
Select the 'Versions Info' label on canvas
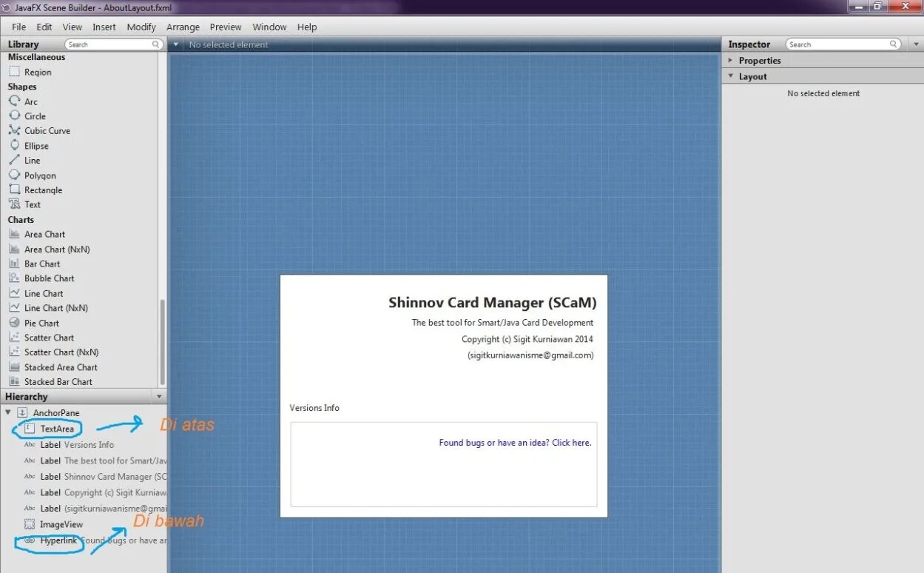[314, 408]
